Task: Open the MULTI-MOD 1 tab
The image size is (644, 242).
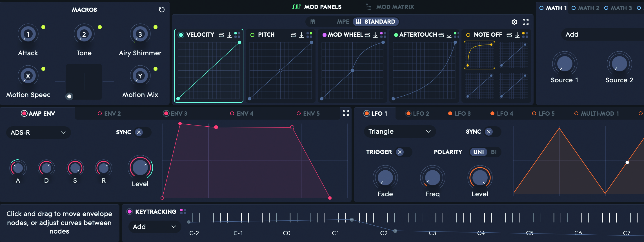Action: [597, 113]
